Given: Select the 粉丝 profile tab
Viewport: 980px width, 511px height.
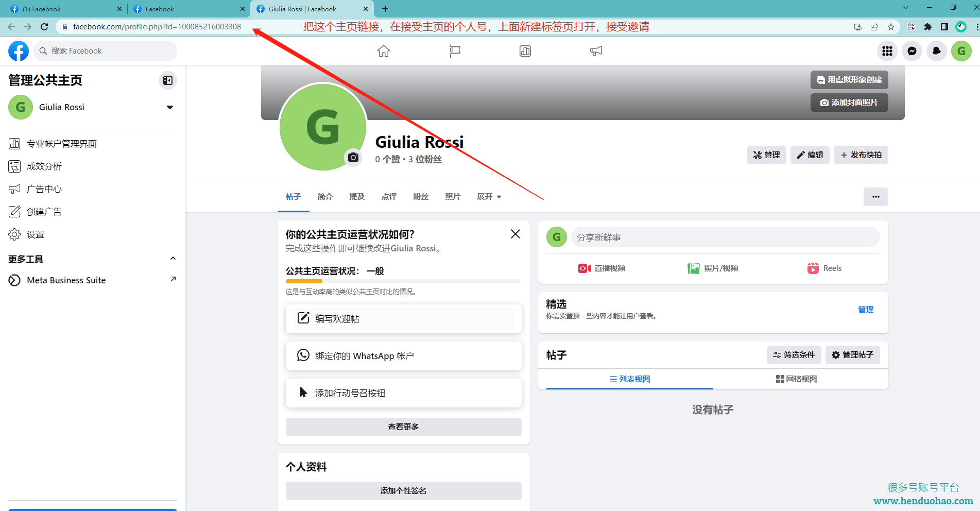Looking at the screenshot, I should tap(421, 197).
